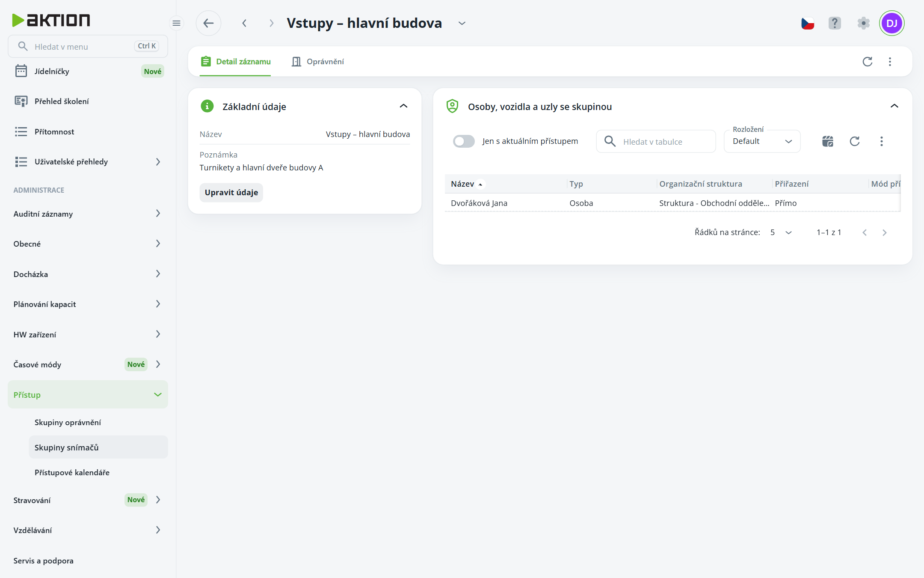Image resolution: width=924 pixels, height=578 pixels.
Task: Click the Hledat v menu search field
Action: 88,46
